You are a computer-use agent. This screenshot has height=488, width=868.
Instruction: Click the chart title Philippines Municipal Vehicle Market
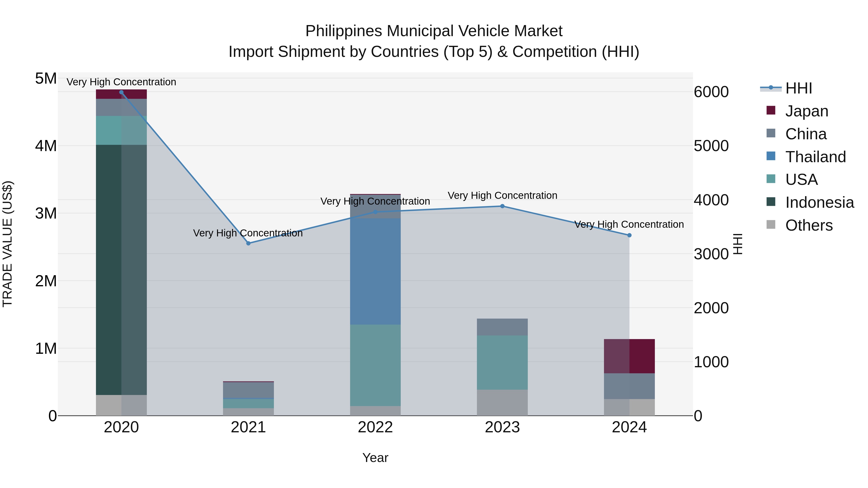(x=434, y=31)
